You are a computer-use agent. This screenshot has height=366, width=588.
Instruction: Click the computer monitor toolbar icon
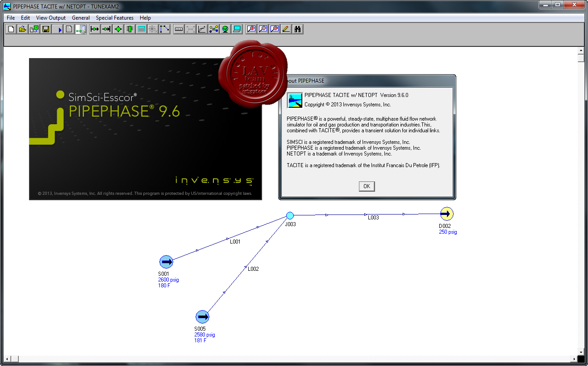click(237, 29)
